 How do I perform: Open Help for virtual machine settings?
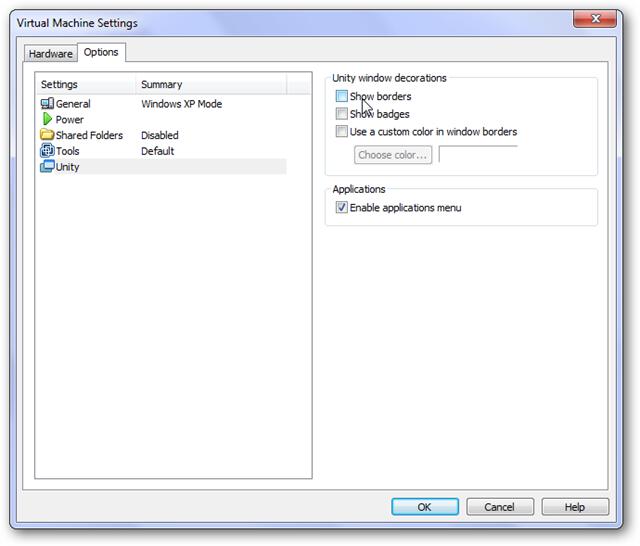coord(575,507)
